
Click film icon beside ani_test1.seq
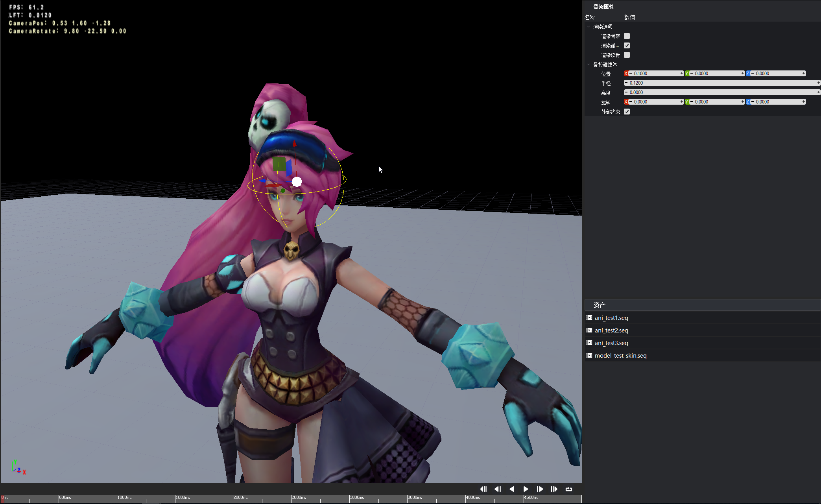(589, 318)
